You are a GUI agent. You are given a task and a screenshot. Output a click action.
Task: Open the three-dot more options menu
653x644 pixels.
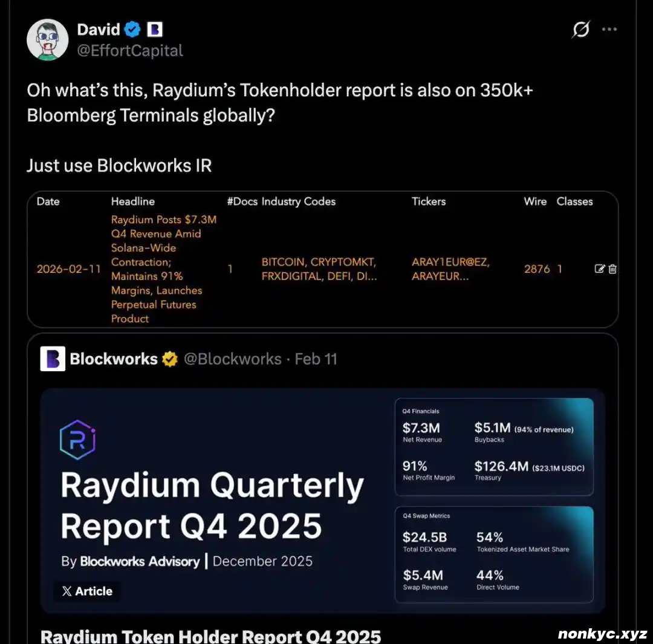609,30
